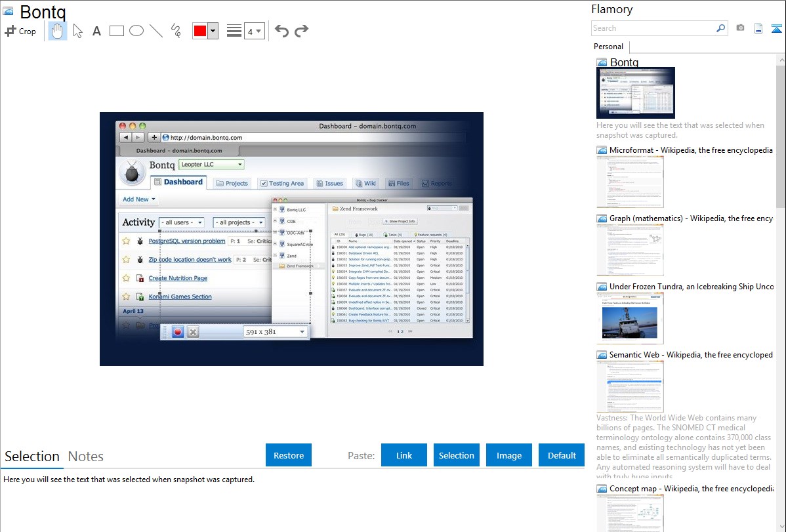Click the 'Microformat - Wikipedia, the free encyclopedia' title
Viewport: 786px width, 532px height.
point(691,150)
